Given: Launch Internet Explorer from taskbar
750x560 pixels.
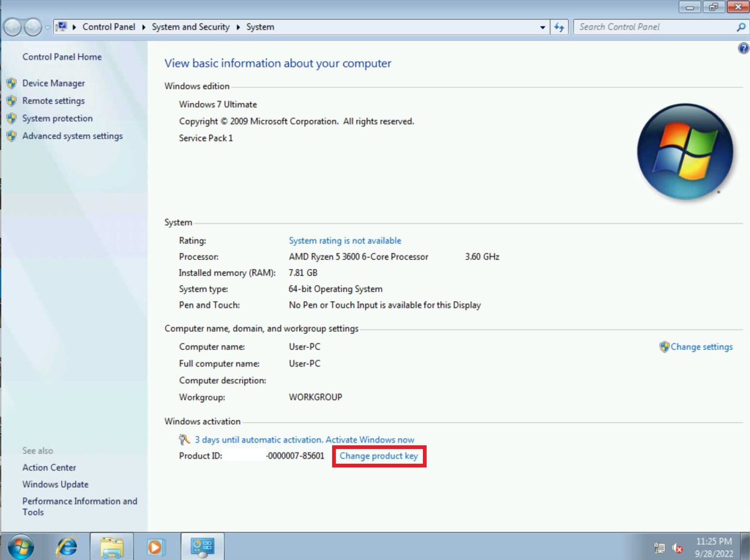Looking at the screenshot, I should tap(67, 547).
